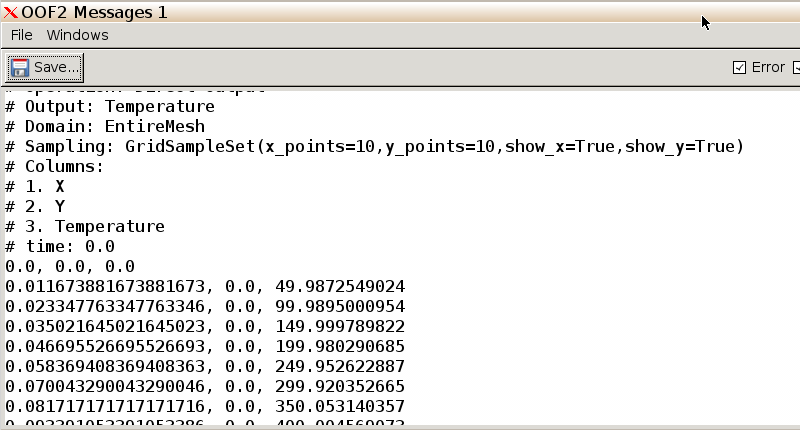Click the value 299.920352665
Screen dimensions: 800x430
point(340,386)
